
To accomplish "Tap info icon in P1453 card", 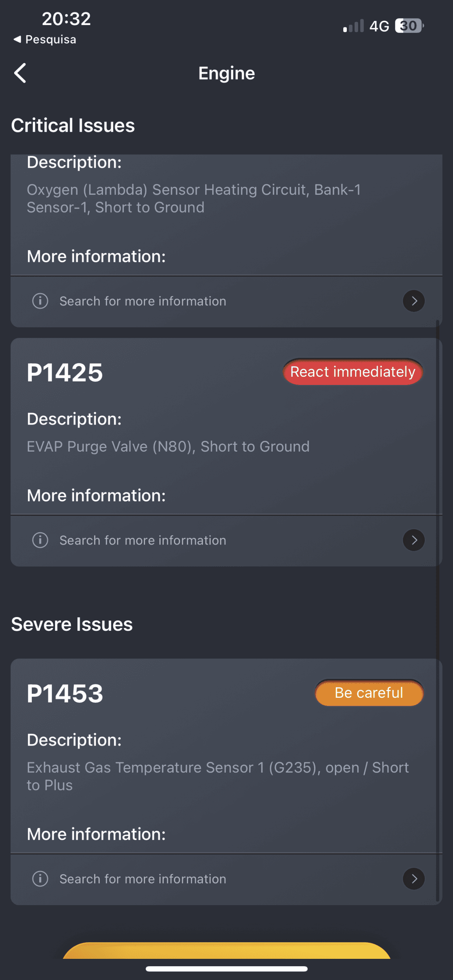I will (40, 879).
